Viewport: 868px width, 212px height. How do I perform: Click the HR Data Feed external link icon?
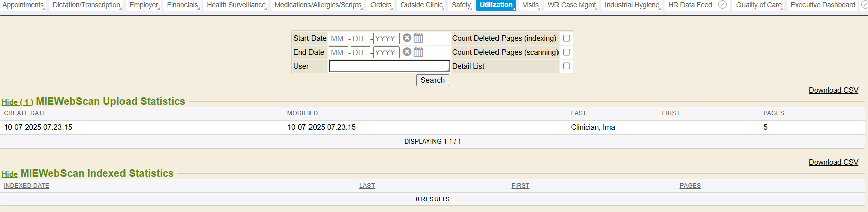[722, 5]
